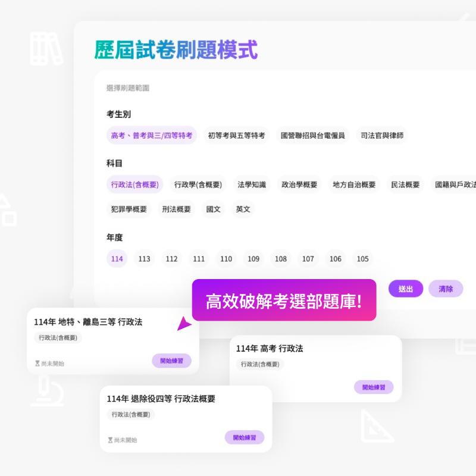Click hourglass icon on 退除役四等 card
The height and width of the screenshot is (476, 476).
[110, 440]
